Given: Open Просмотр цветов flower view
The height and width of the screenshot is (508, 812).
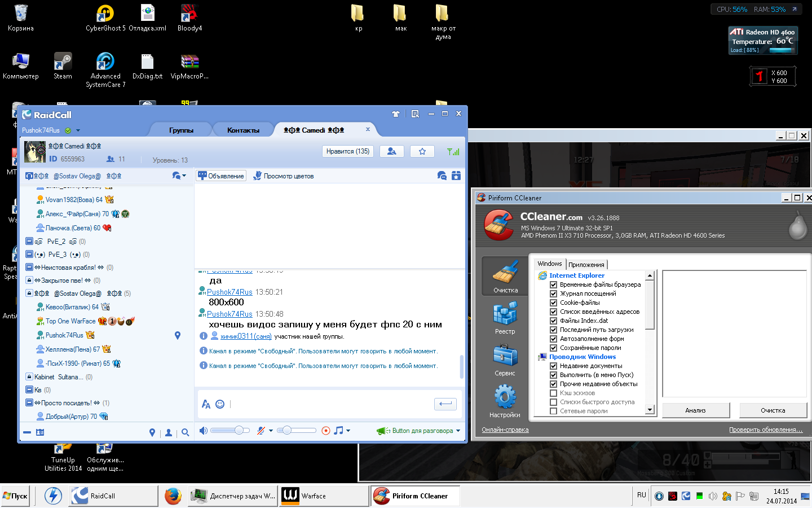Looking at the screenshot, I should click(x=283, y=176).
